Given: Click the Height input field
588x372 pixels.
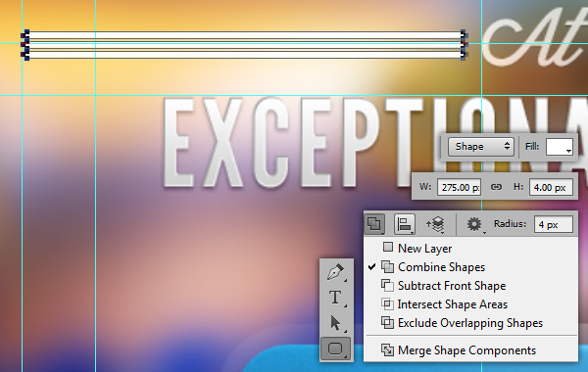Looking at the screenshot, I should [x=551, y=187].
